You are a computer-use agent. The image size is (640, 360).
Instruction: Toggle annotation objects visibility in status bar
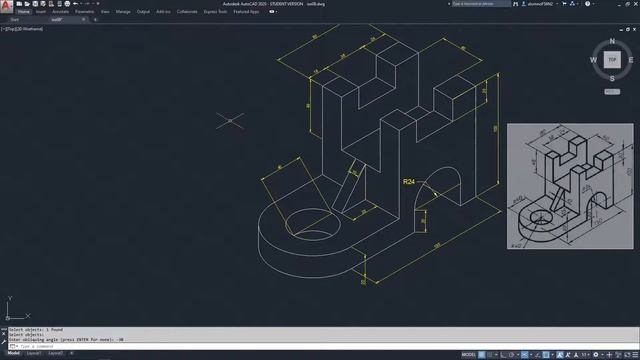(x=560, y=355)
